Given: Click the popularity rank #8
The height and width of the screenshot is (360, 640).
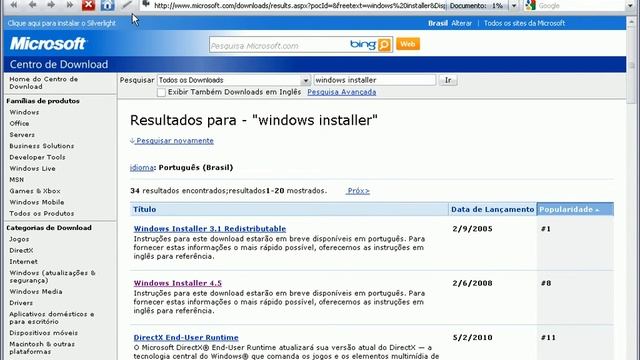Looking at the screenshot, I should pos(546,283).
